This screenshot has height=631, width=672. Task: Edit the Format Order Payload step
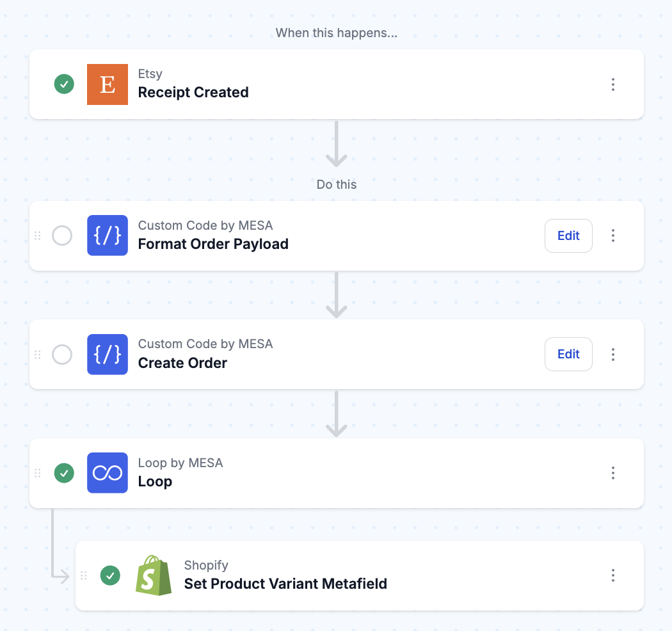568,236
